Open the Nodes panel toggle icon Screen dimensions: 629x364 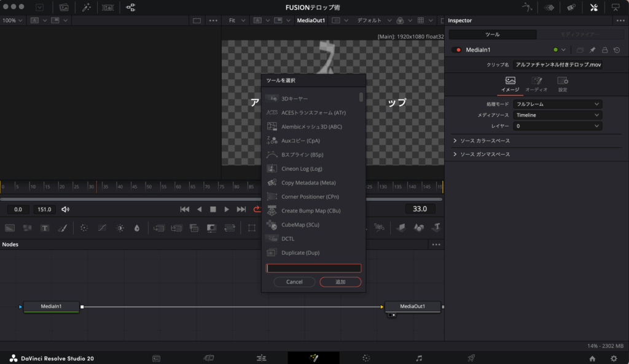point(131,7)
